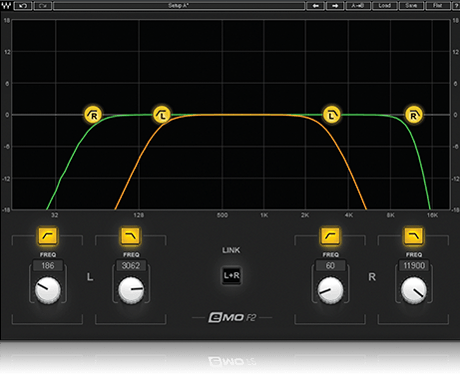Click the R high-pass frequency knob under 60

[x=330, y=290]
